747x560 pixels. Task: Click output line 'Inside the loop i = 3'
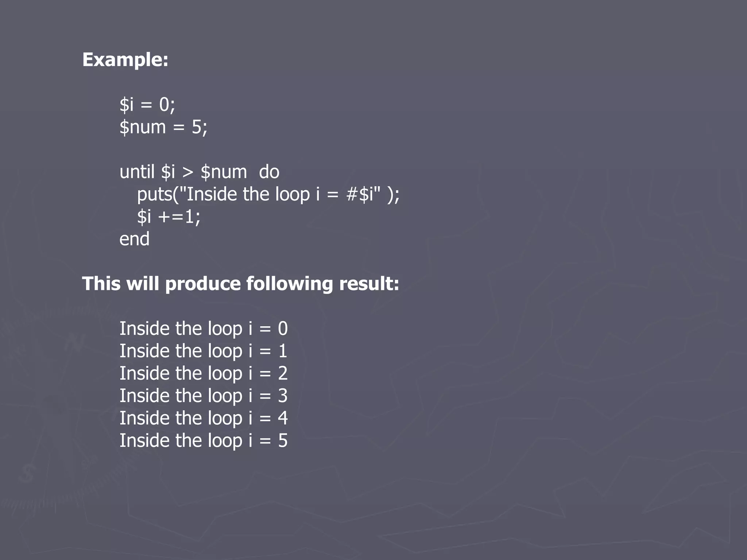point(204,396)
